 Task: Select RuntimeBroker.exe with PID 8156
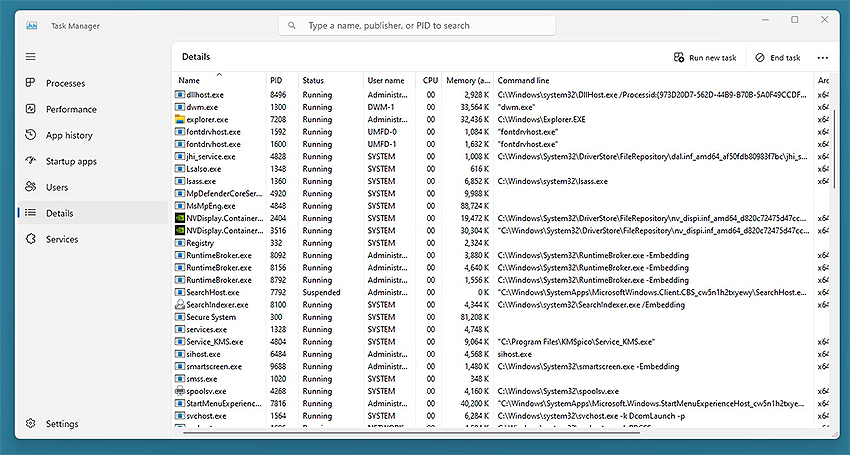pos(501,268)
